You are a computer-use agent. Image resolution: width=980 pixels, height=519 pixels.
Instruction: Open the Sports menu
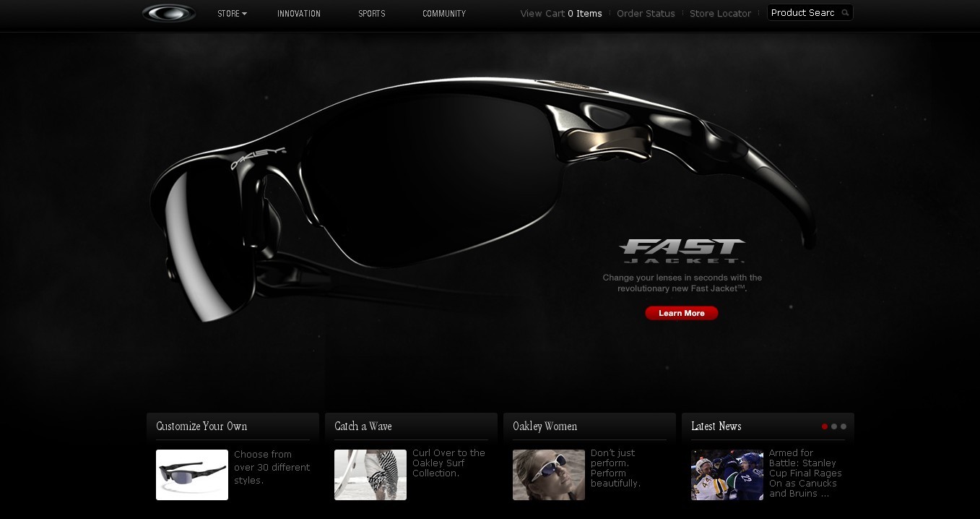pyautogui.click(x=372, y=14)
